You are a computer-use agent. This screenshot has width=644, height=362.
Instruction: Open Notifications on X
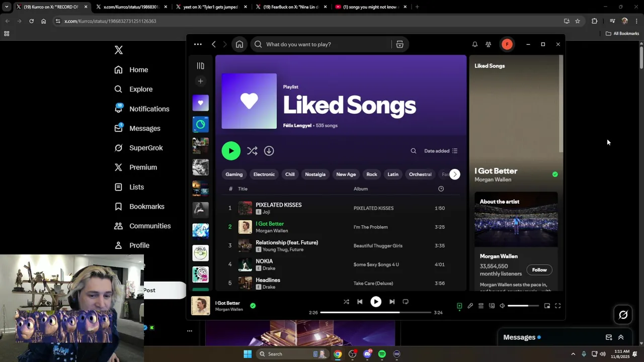pos(142,109)
